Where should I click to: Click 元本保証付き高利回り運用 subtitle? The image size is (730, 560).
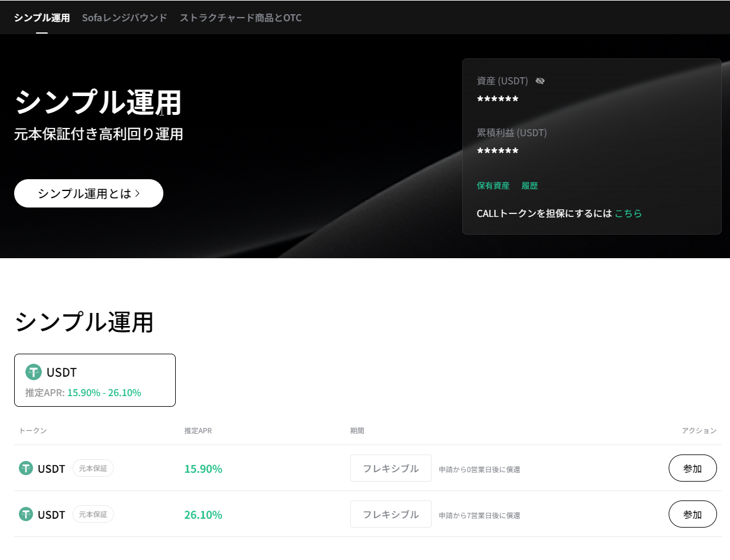click(x=98, y=134)
